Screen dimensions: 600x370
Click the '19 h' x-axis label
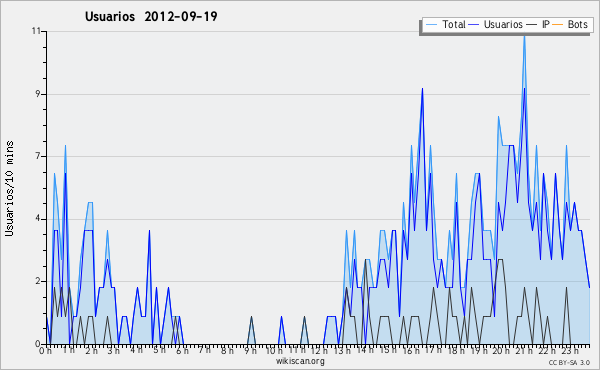pyautogui.click(x=478, y=351)
